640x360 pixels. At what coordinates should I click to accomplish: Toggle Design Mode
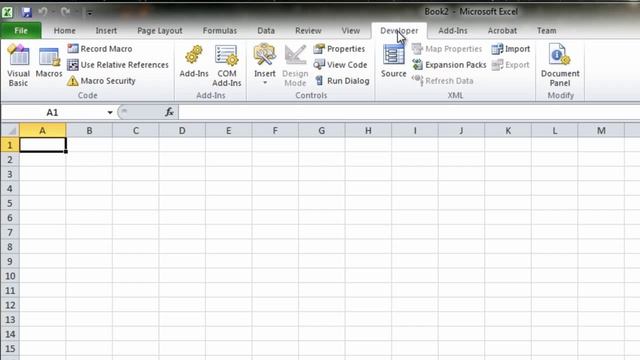(295, 65)
